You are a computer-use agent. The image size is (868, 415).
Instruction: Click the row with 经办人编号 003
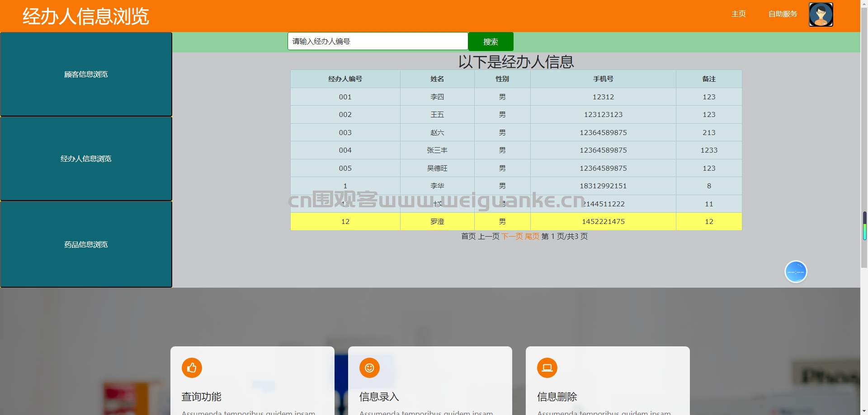pyautogui.click(x=516, y=132)
